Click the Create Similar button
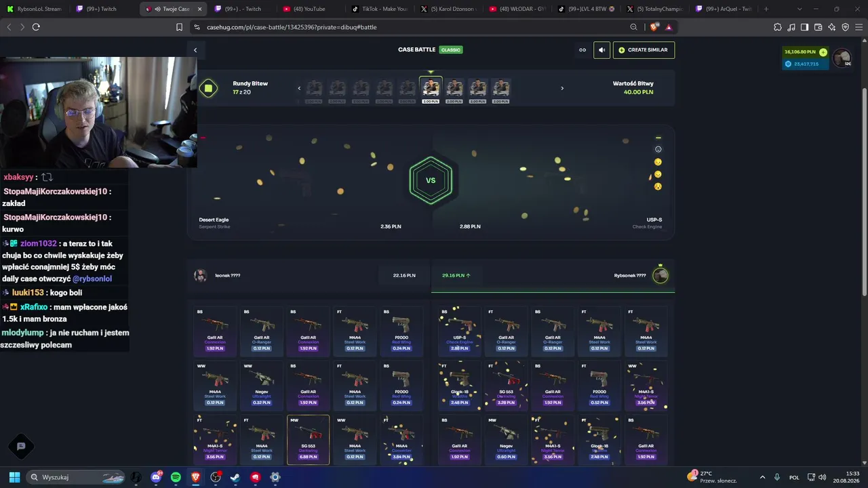Image resolution: width=868 pixels, height=488 pixels. point(644,50)
